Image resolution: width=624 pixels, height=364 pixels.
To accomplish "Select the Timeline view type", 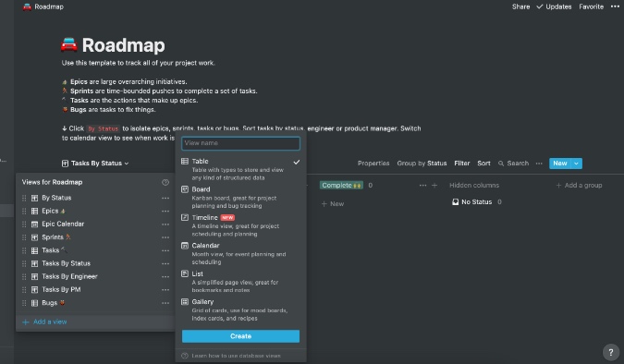I will click(x=240, y=225).
